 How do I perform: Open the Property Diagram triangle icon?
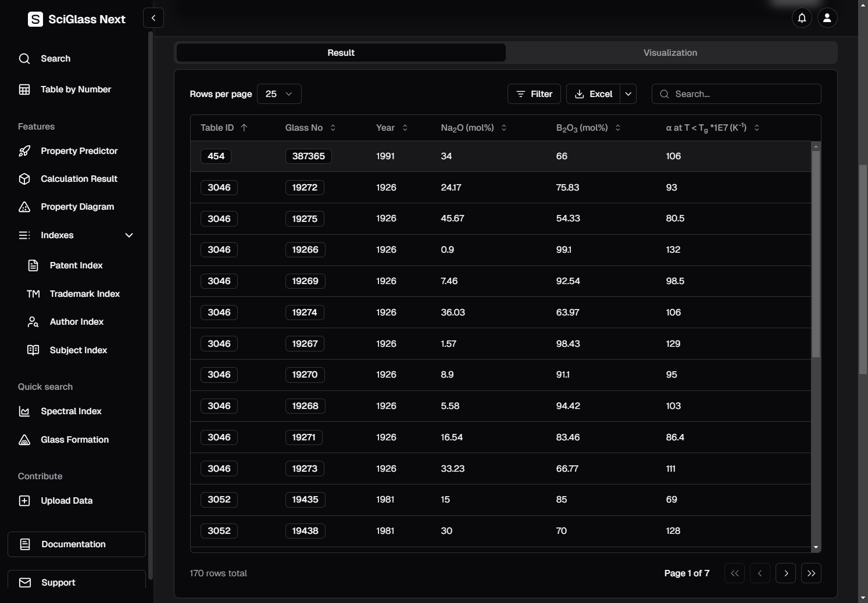(x=24, y=207)
